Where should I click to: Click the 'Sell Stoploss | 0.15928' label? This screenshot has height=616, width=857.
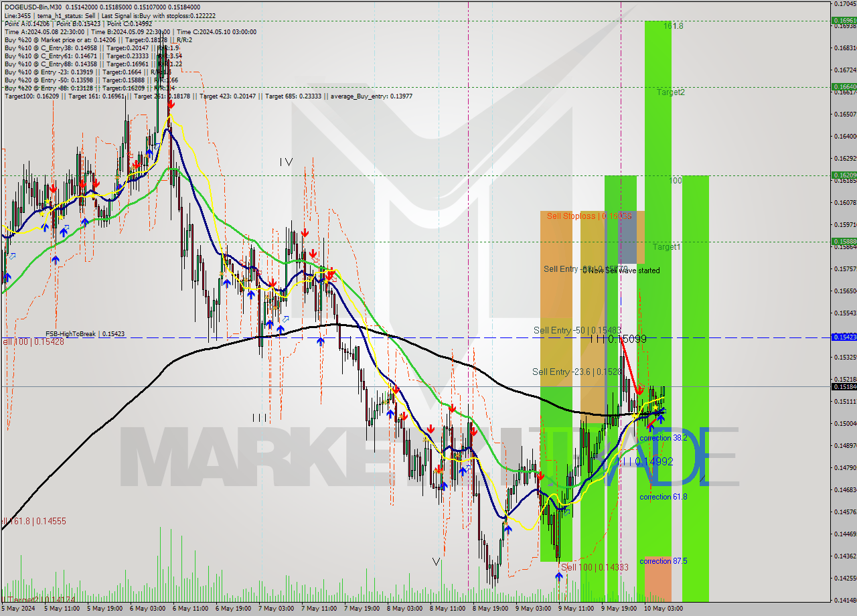click(x=589, y=216)
